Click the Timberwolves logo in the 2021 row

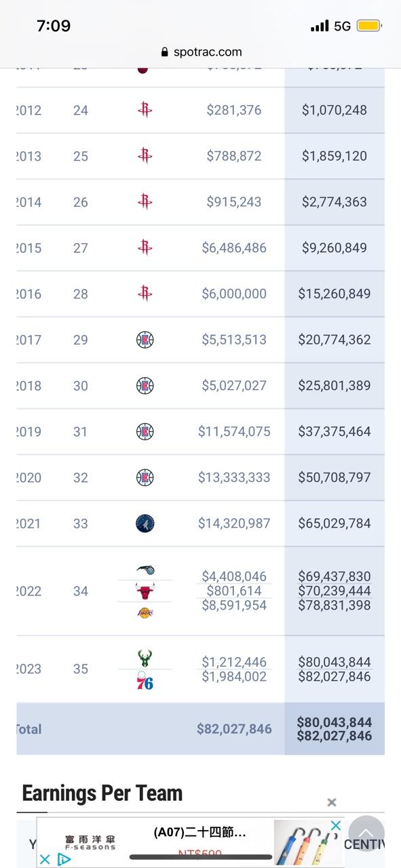click(x=145, y=524)
